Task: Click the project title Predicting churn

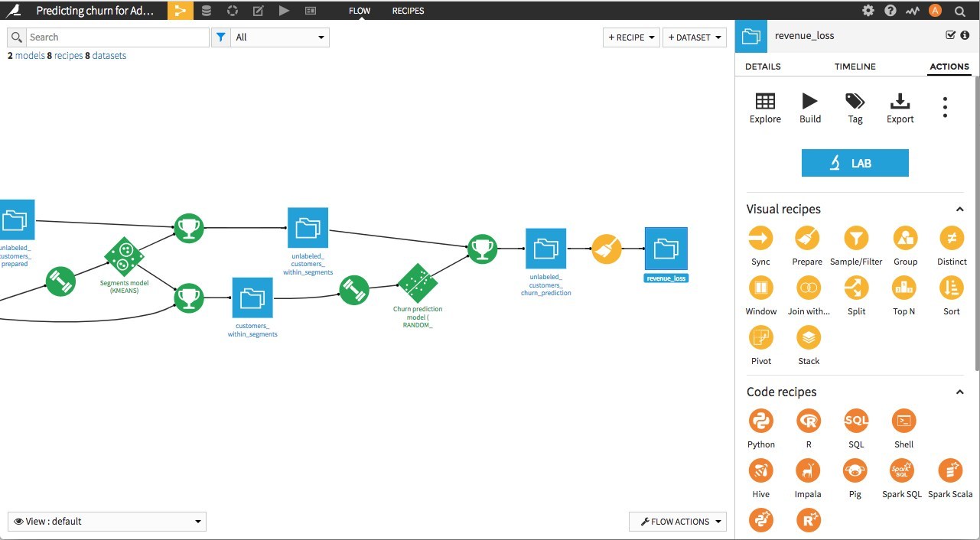Action: (95, 11)
